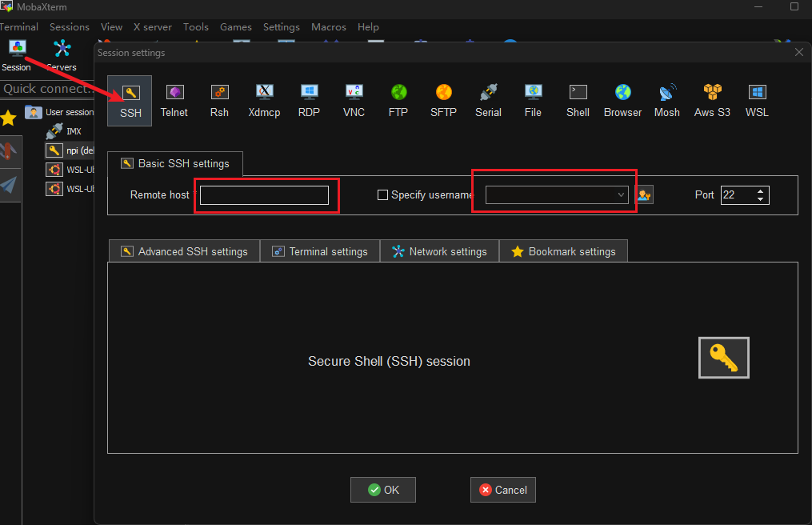The image size is (812, 525).
Task: Choose the Xdmcp session type
Action: click(x=264, y=101)
